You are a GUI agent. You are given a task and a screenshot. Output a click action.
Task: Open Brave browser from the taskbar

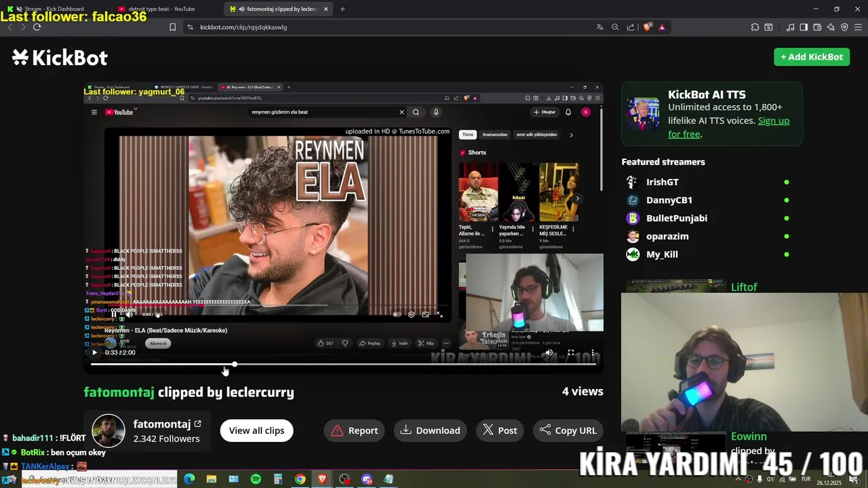coord(322,479)
